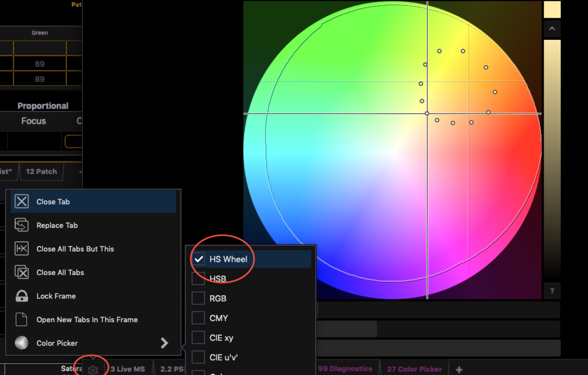Click the Lock Frame padlock icon

[x=21, y=296]
